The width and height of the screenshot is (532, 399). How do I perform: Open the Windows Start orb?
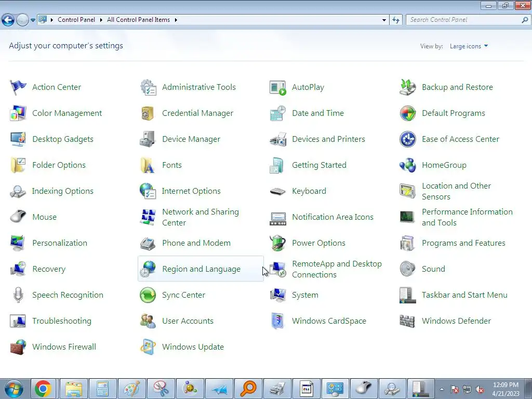click(x=14, y=389)
